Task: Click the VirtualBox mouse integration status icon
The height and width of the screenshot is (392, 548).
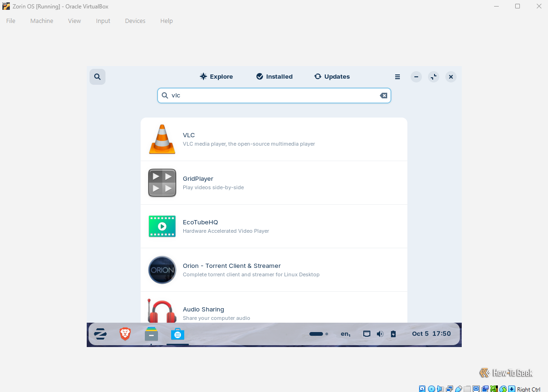Action: 503,389
